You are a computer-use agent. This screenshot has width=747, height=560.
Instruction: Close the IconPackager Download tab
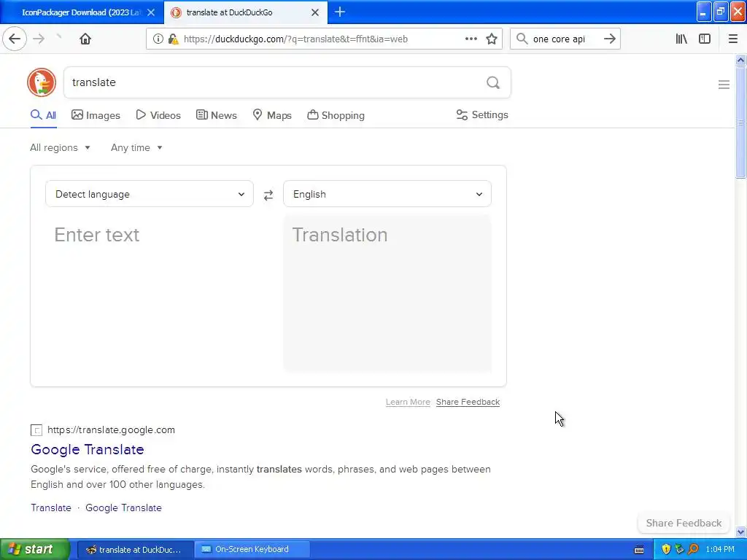pos(151,12)
